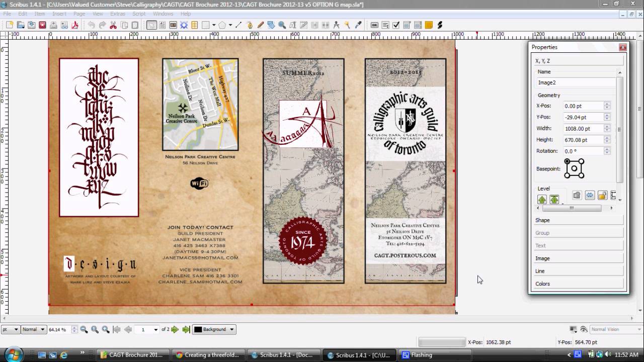Insert a PDF push button
Image resolution: width=644 pixels, height=362 pixels.
374,25
